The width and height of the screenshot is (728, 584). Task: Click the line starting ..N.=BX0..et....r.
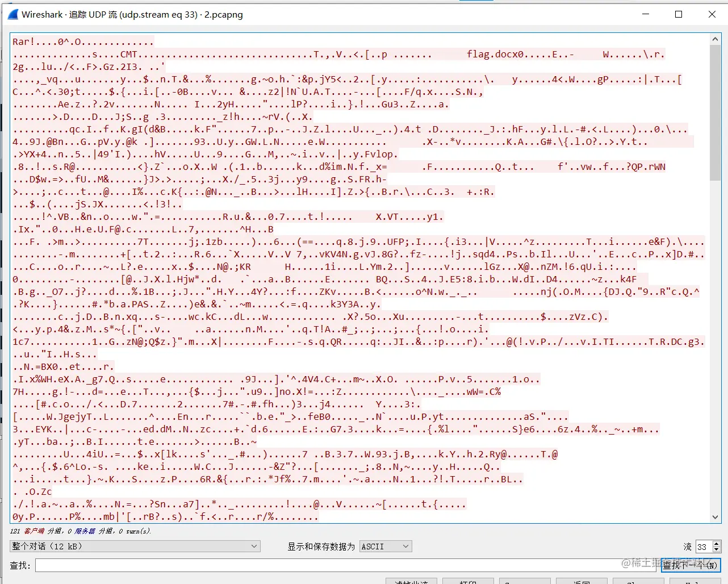(x=64, y=366)
